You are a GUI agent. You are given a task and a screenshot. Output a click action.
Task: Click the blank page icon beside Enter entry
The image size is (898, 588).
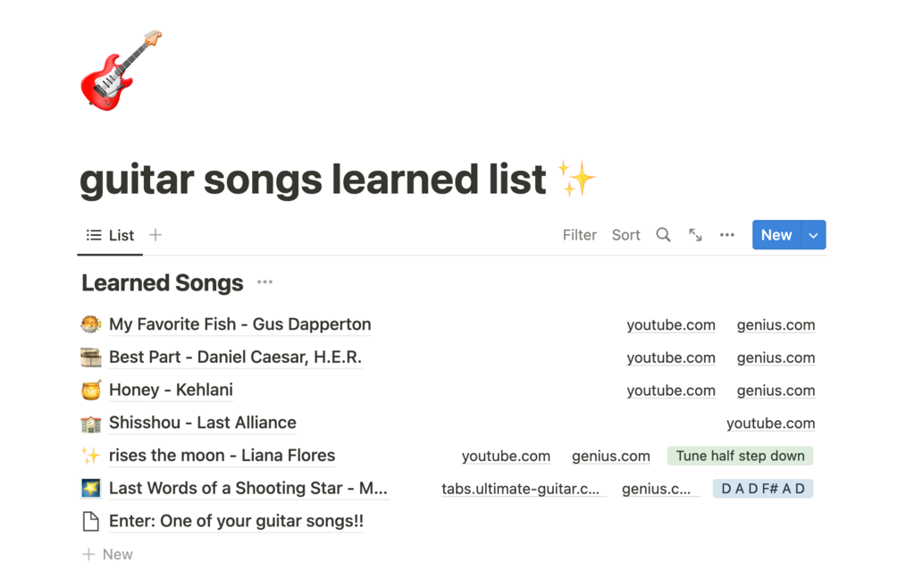click(x=90, y=521)
